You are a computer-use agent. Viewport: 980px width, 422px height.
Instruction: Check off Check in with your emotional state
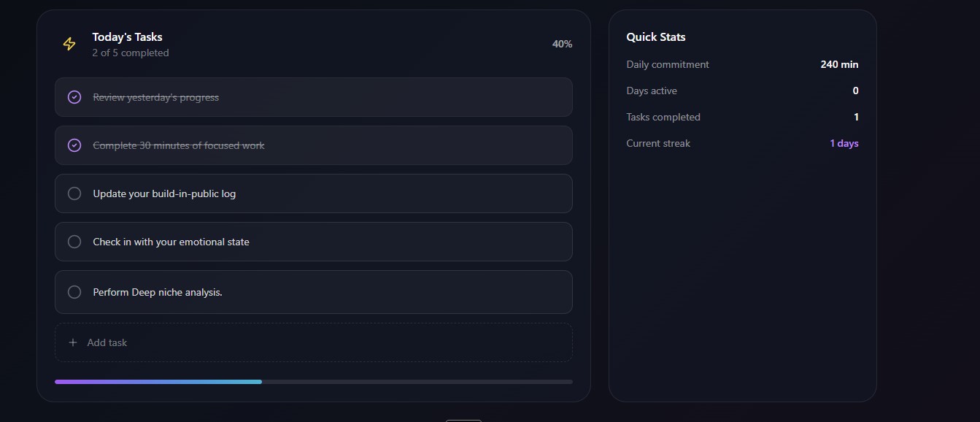(74, 242)
